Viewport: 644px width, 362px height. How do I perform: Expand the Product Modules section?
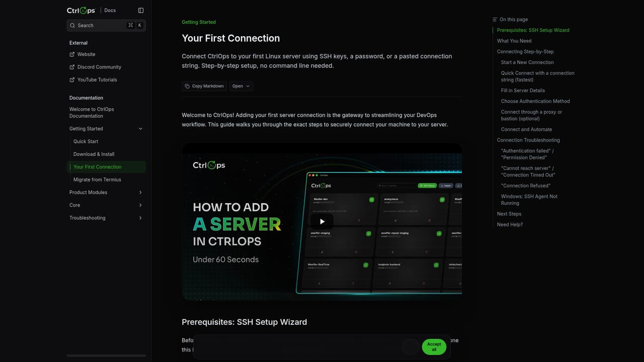coord(106,193)
